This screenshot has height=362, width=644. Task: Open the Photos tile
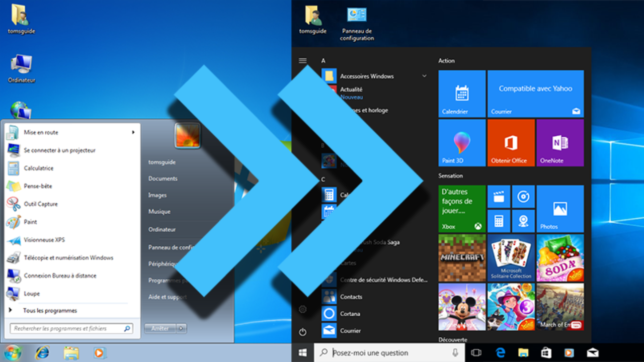[x=560, y=209]
